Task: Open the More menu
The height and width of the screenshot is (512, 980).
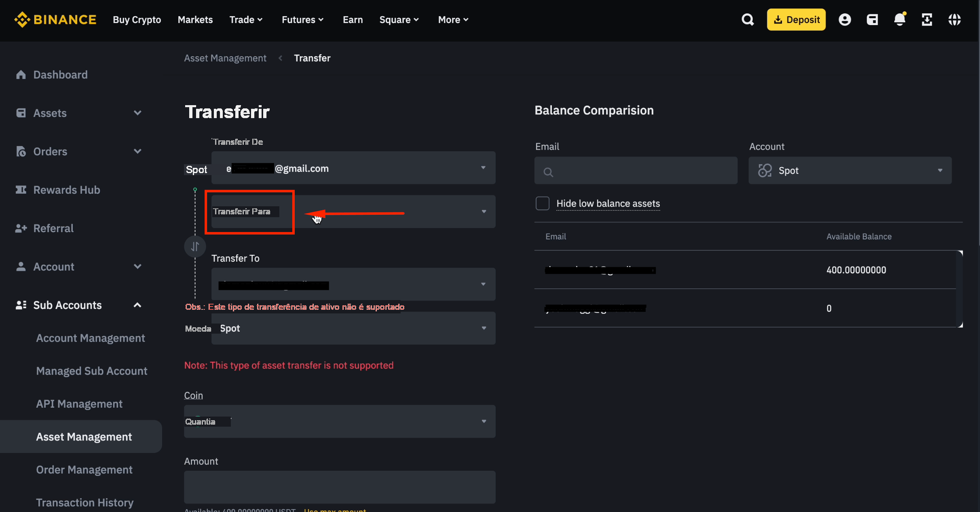Action: pos(453,19)
